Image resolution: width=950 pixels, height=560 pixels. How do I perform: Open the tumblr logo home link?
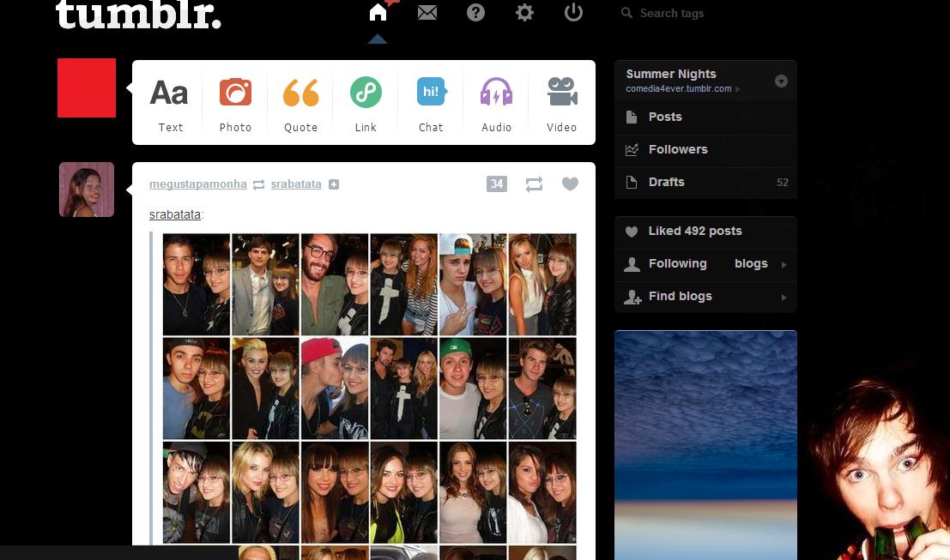pyautogui.click(x=138, y=14)
